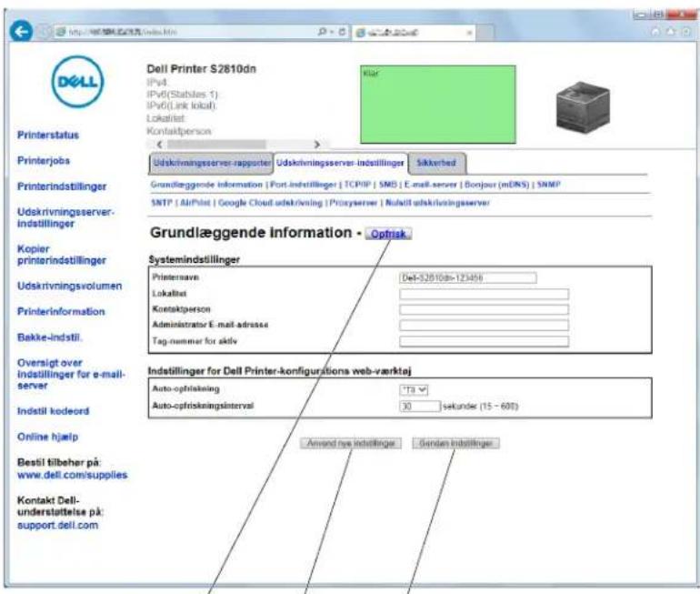The image size is (700, 594).
Task: Open SNMP submenu link
Action: [548, 185]
